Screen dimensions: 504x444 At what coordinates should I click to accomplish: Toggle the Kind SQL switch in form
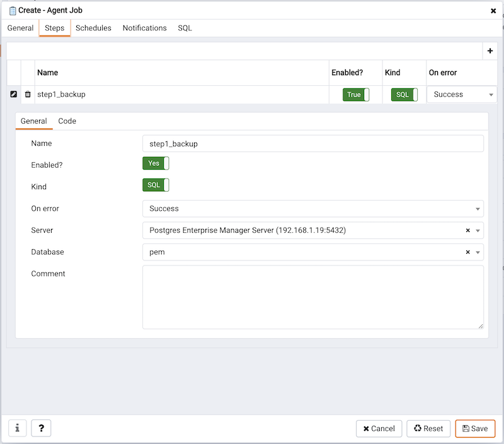point(156,185)
